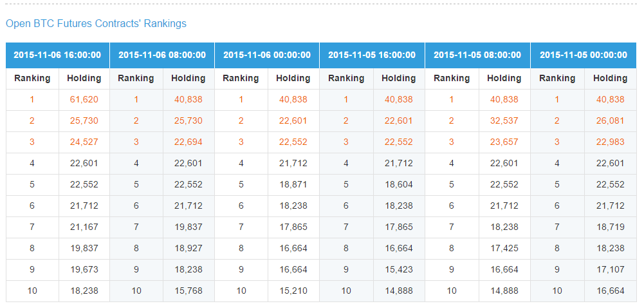Select the 17,425 holding value
Viewport: 644px width, 306px height.
[504, 249]
